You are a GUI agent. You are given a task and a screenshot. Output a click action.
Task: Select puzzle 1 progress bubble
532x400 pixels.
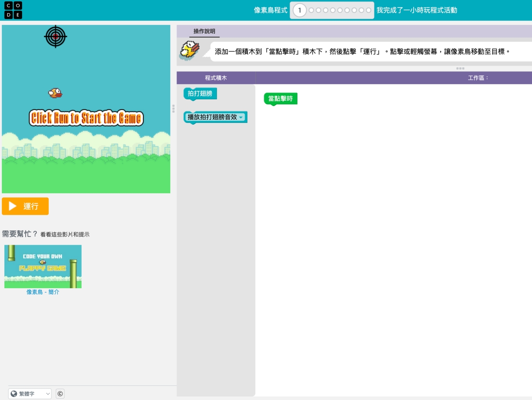300,10
